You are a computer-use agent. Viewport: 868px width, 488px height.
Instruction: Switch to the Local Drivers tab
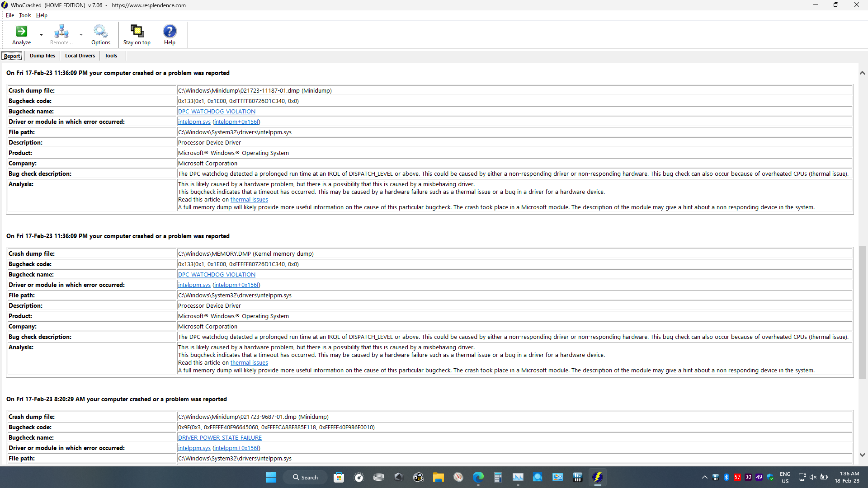(80, 56)
